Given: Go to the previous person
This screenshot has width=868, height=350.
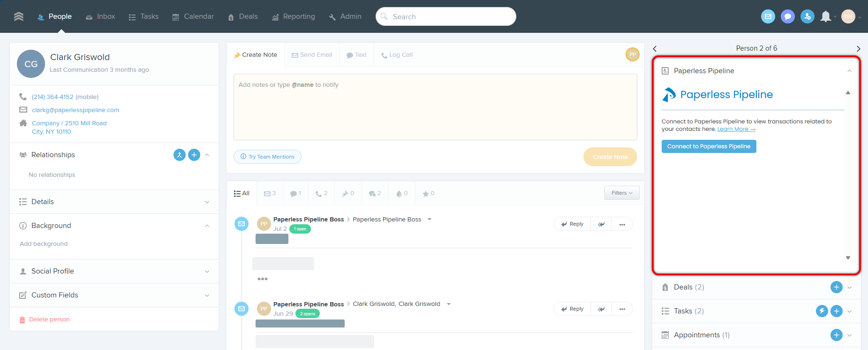Looking at the screenshot, I should (x=655, y=49).
